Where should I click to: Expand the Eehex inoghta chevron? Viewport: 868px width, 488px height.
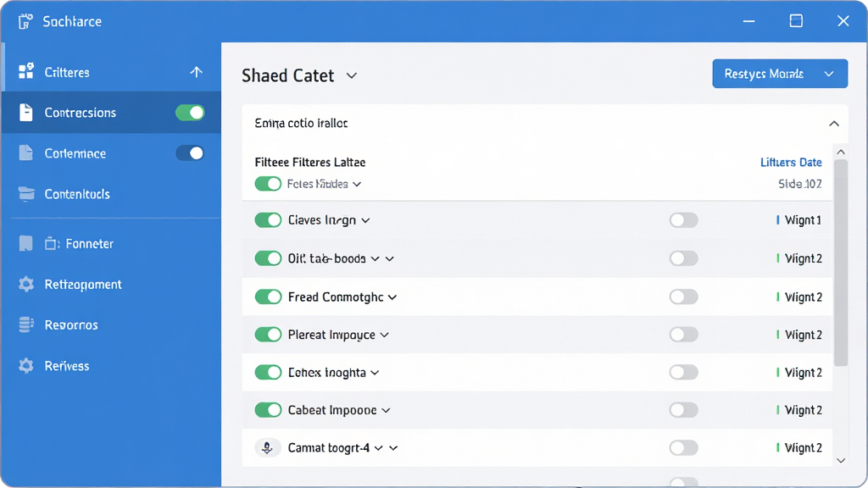[375, 373]
